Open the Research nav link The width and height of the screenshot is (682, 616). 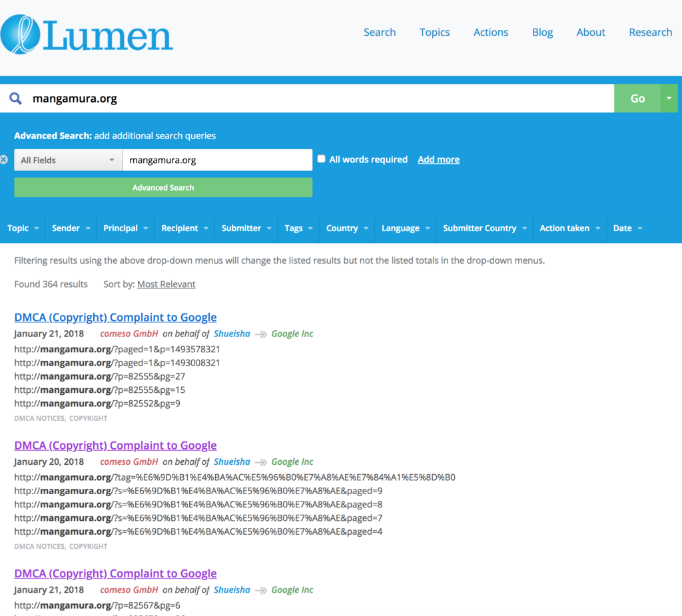tap(650, 32)
